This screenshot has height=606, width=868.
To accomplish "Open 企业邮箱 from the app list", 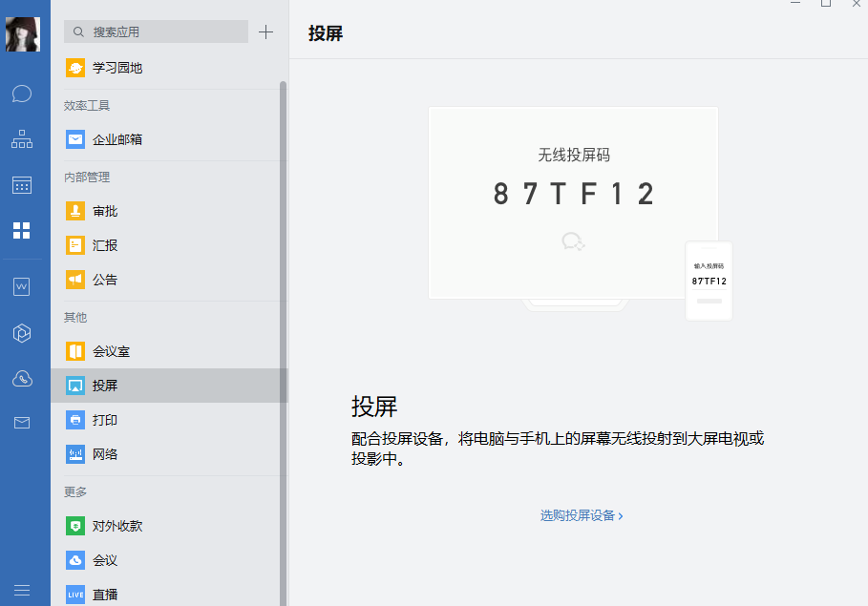I will tap(117, 139).
